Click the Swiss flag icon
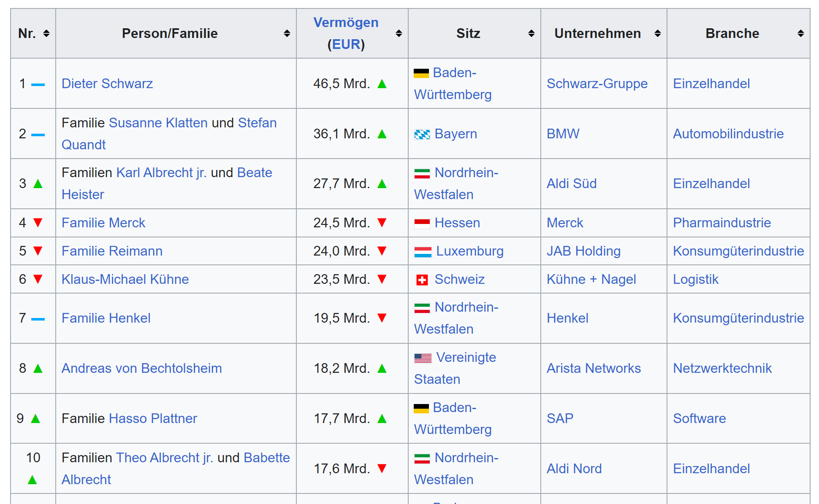Screen dimensions: 819x504 [422, 280]
